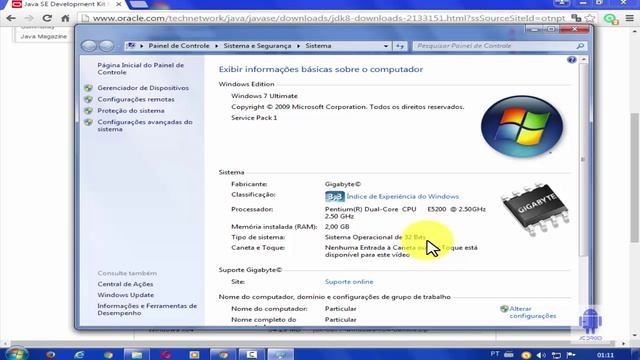Click the volume speaker tray icon
640x360 pixels.
pyautogui.click(x=541, y=355)
